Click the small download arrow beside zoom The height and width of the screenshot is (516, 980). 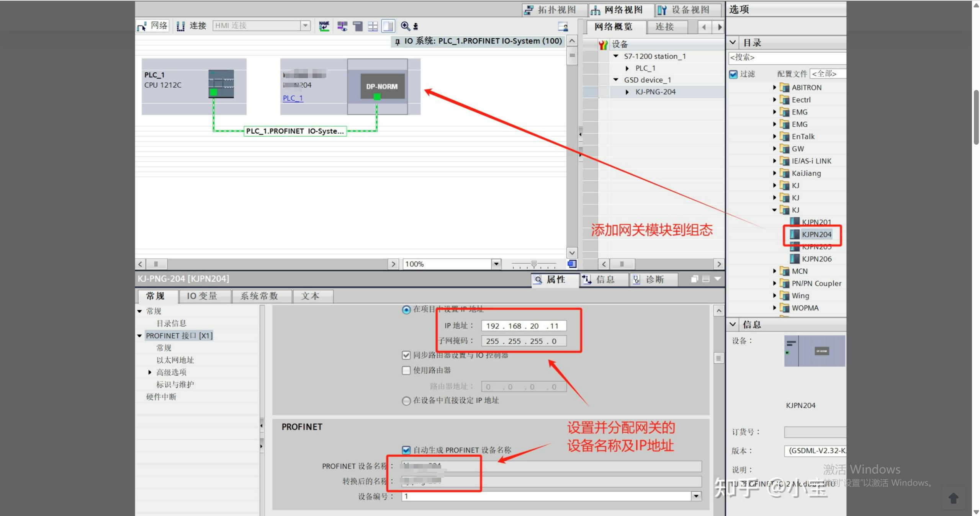coord(416,26)
